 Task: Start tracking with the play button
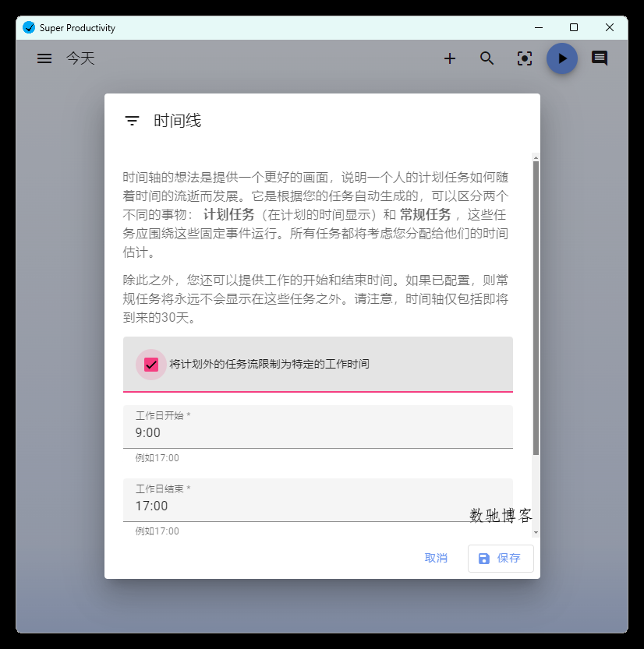click(x=562, y=58)
